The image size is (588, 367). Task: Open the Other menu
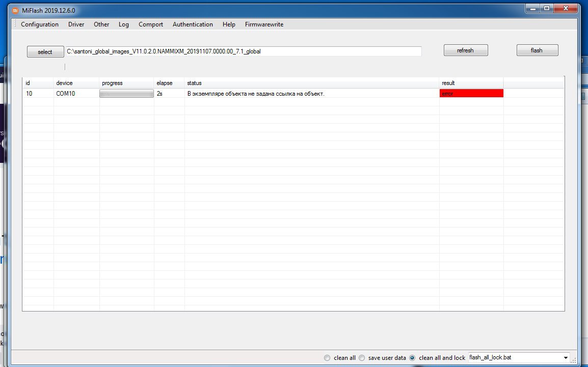click(101, 24)
